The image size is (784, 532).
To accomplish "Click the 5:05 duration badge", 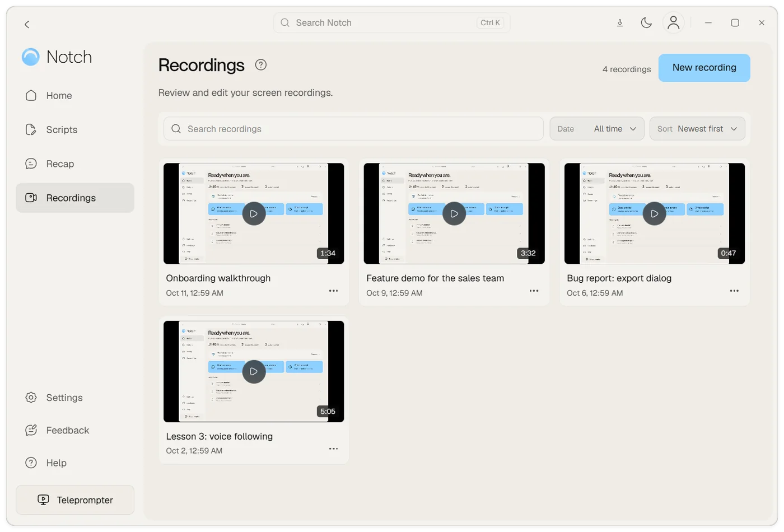I will [x=328, y=411].
